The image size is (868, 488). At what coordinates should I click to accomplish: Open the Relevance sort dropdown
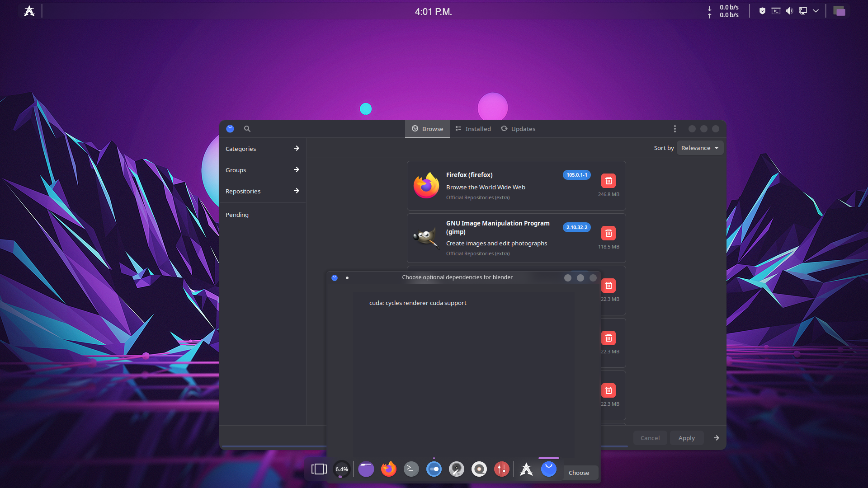click(x=700, y=148)
